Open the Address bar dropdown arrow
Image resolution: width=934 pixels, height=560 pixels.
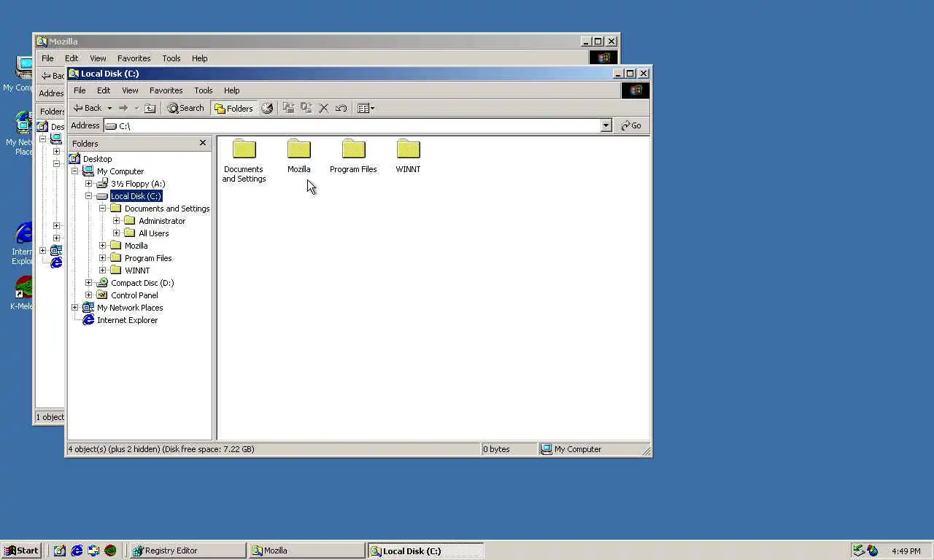click(x=606, y=125)
